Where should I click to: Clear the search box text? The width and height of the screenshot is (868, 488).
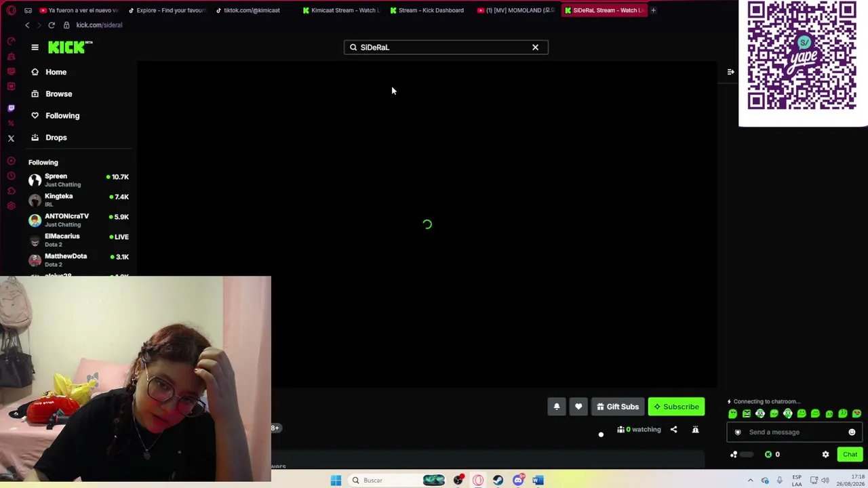coord(535,47)
